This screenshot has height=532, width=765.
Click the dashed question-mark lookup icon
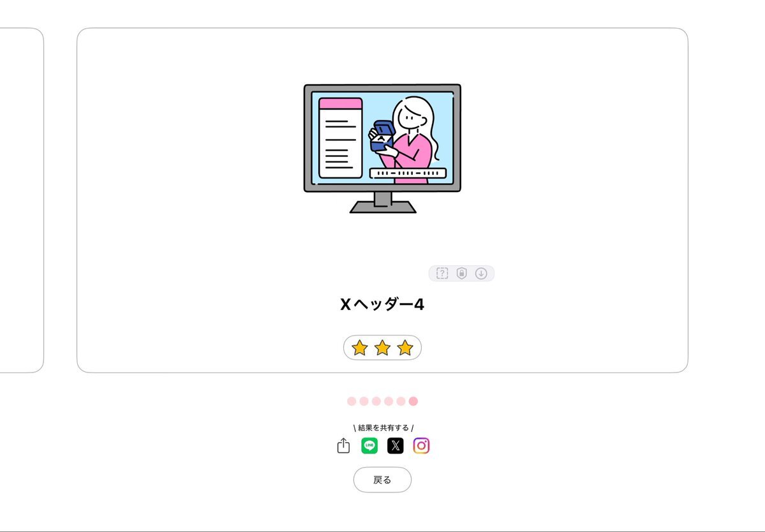(x=442, y=273)
